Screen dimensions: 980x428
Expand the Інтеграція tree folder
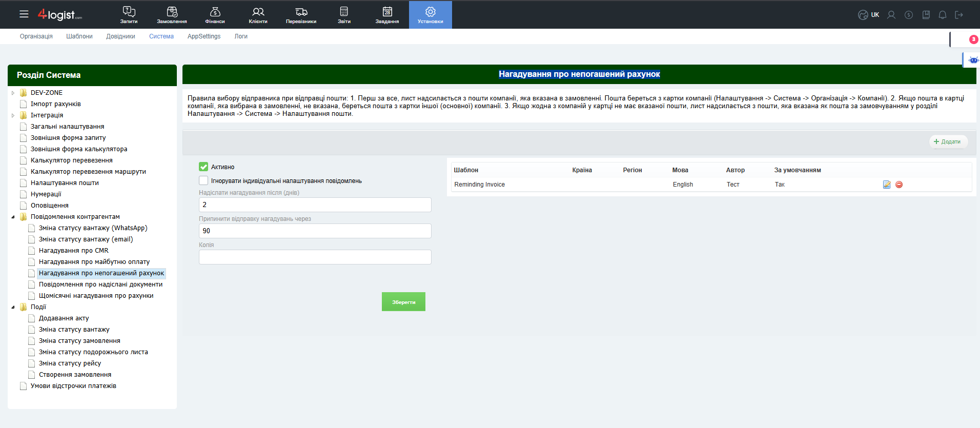[13, 115]
